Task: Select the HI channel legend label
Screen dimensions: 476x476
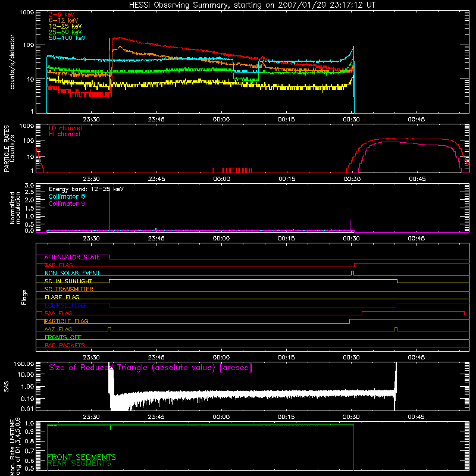Action: click(x=64, y=134)
